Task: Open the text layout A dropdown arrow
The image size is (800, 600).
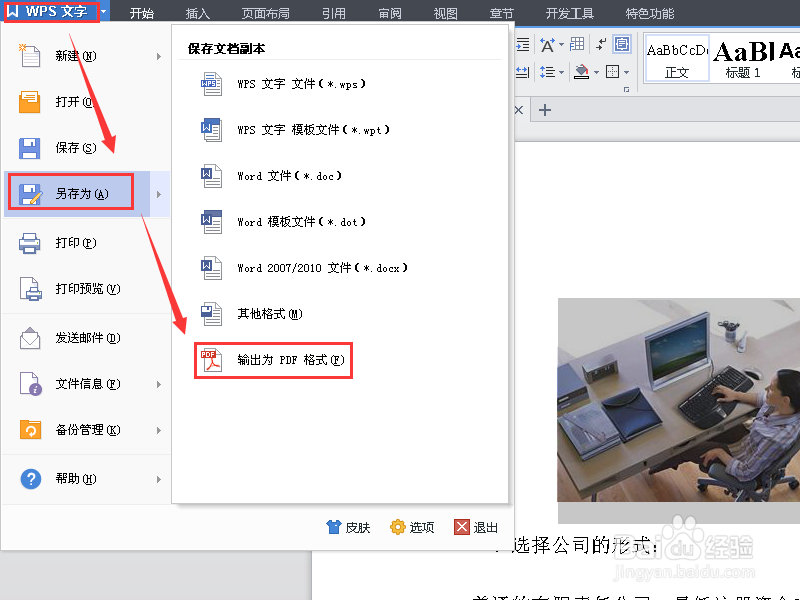Action: (x=561, y=45)
